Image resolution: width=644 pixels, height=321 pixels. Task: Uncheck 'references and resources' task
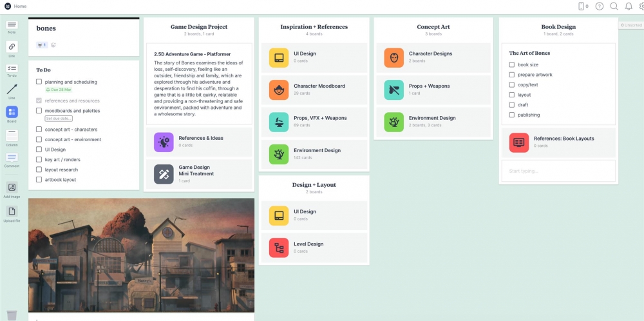39,101
